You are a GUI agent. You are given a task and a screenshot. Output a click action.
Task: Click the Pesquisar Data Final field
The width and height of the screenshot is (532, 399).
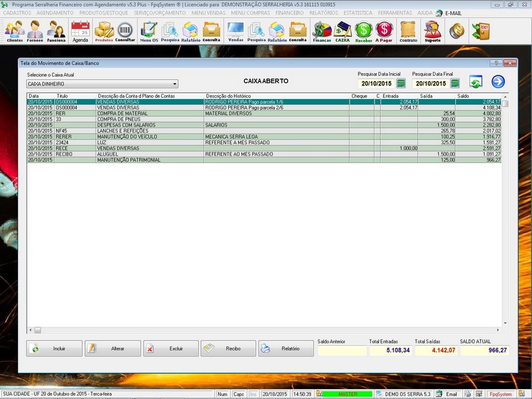431,84
